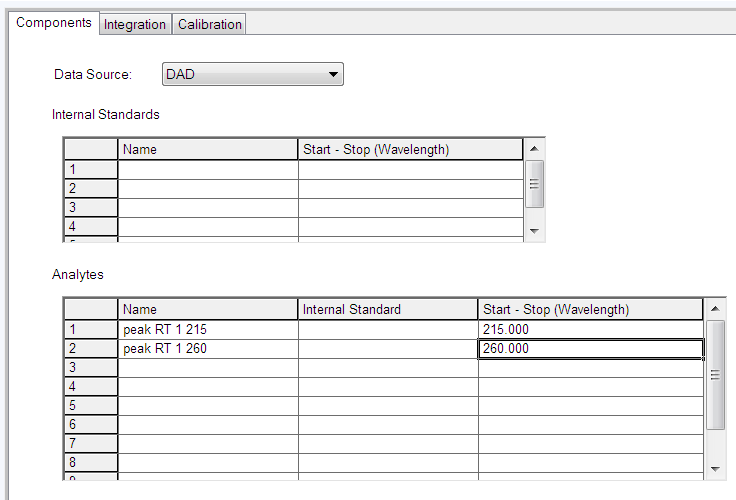This screenshot has width=736, height=500.
Task: Click Internal Standard cell for analyte row 1
Action: coord(388,329)
